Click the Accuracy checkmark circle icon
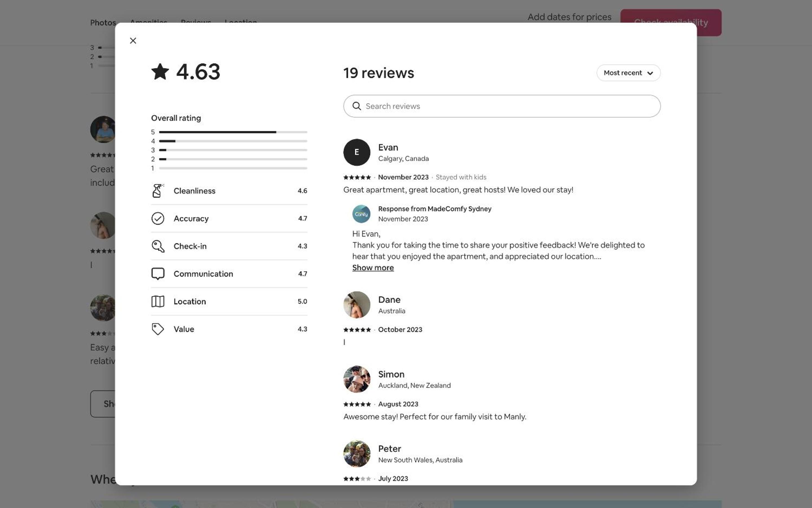Viewport: 812px width, 508px height. [158, 218]
